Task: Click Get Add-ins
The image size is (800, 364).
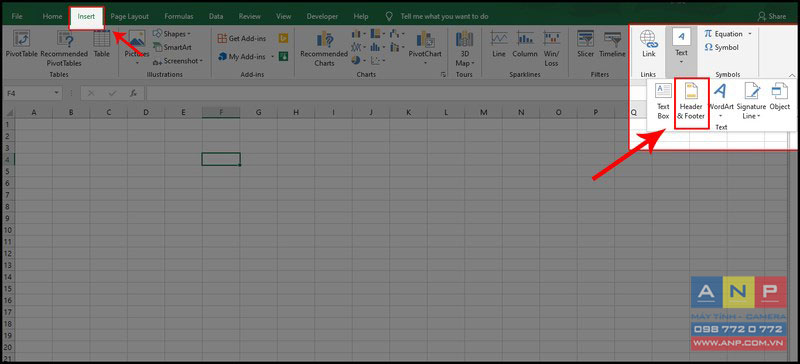Action: [x=242, y=39]
